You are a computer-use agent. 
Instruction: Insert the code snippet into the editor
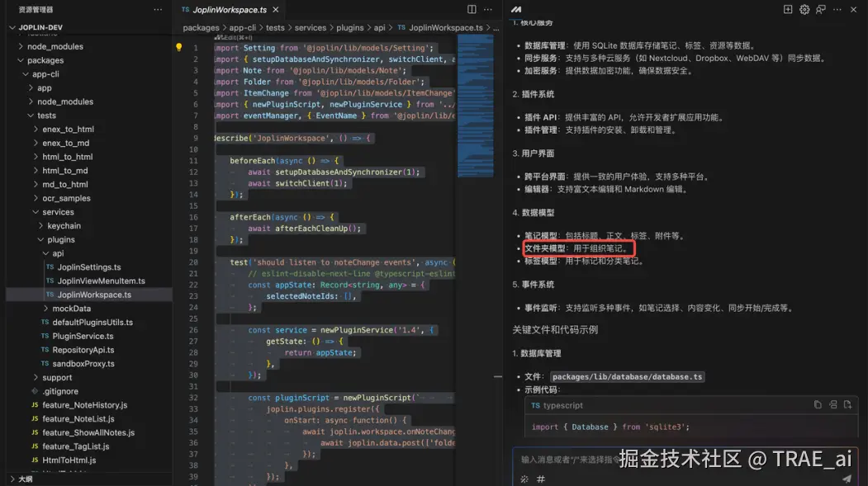[x=833, y=405]
